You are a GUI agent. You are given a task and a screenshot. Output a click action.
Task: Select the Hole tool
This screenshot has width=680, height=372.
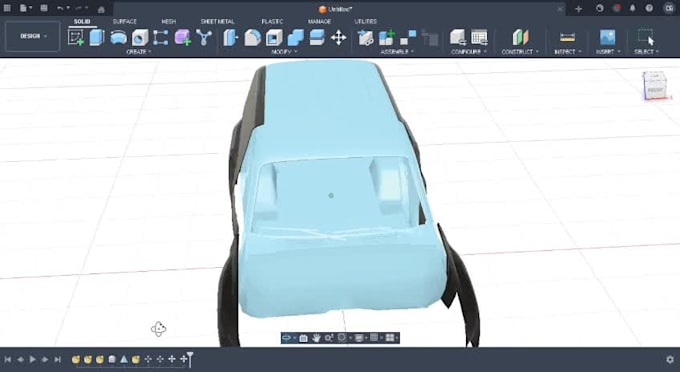pyautogui.click(x=140, y=38)
